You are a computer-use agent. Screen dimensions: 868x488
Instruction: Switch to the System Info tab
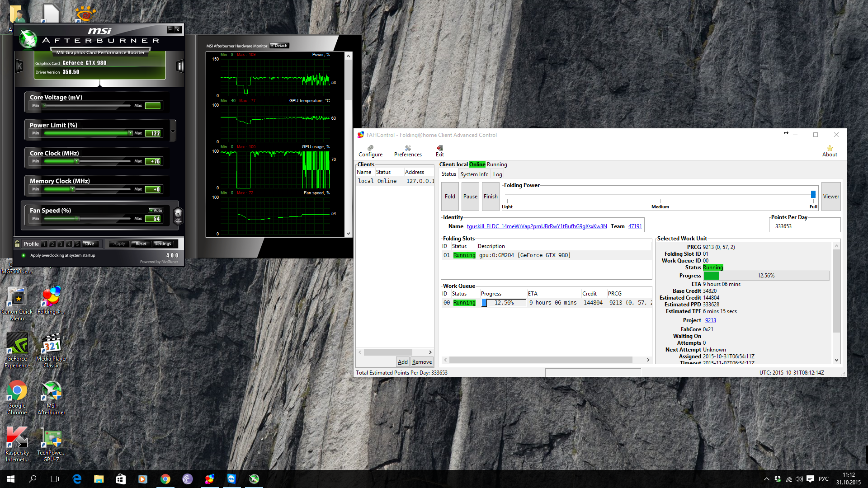click(474, 174)
